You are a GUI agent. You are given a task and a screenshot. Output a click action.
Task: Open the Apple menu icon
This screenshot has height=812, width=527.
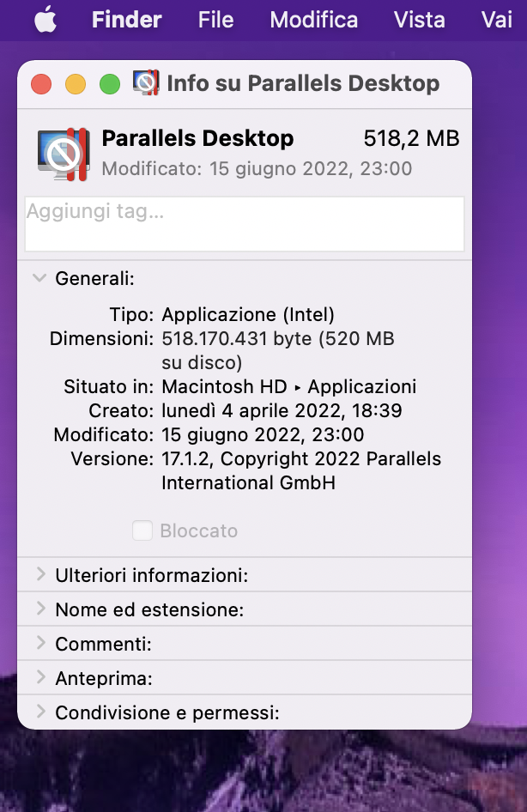click(x=45, y=20)
